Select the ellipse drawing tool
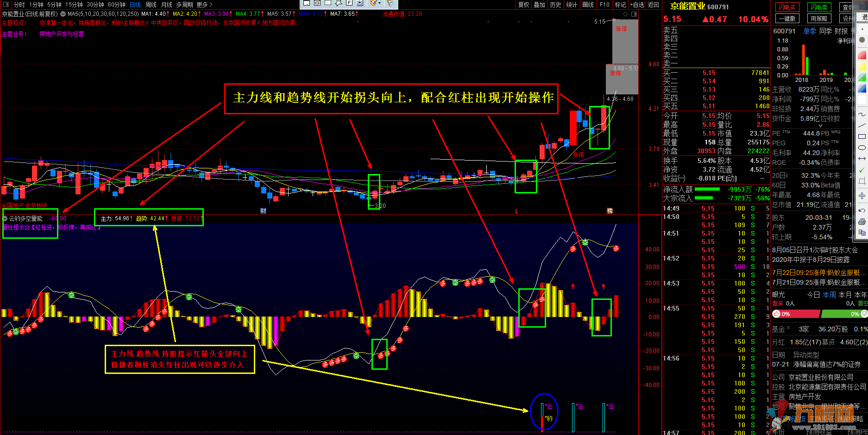The height and width of the screenshot is (435, 868). point(862,148)
